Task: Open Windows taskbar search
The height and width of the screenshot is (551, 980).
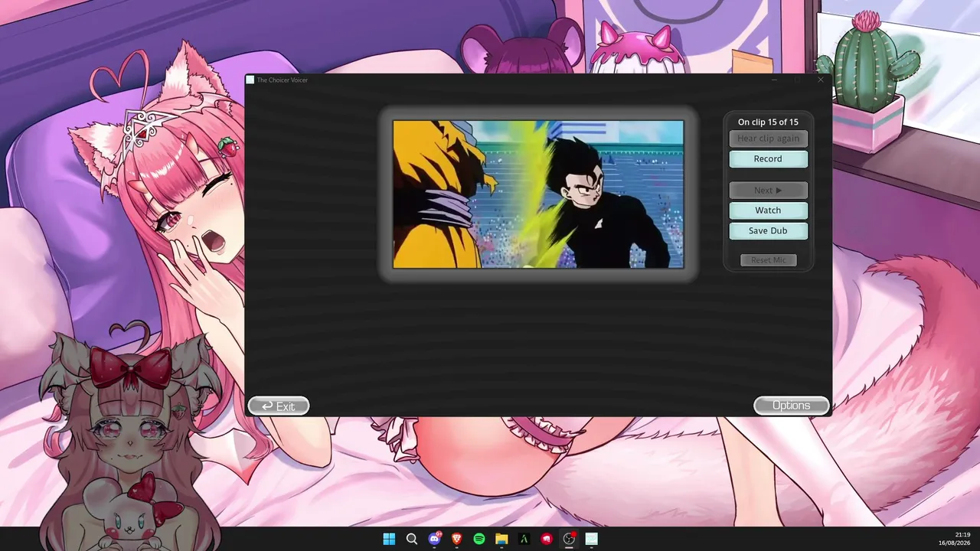Action: pos(412,539)
